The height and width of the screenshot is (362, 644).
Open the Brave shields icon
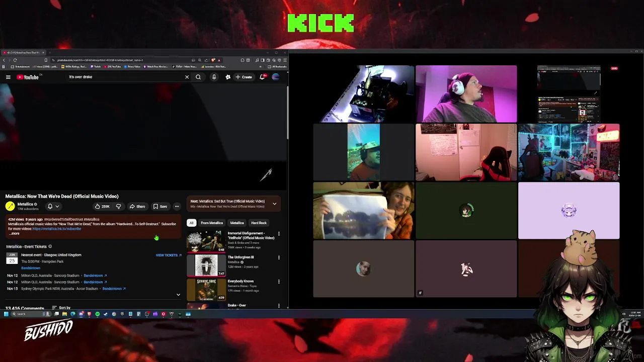213,60
